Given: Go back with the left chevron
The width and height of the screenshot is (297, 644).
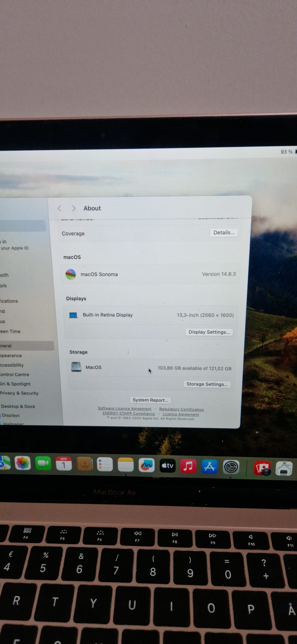Looking at the screenshot, I should (x=59, y=208).
